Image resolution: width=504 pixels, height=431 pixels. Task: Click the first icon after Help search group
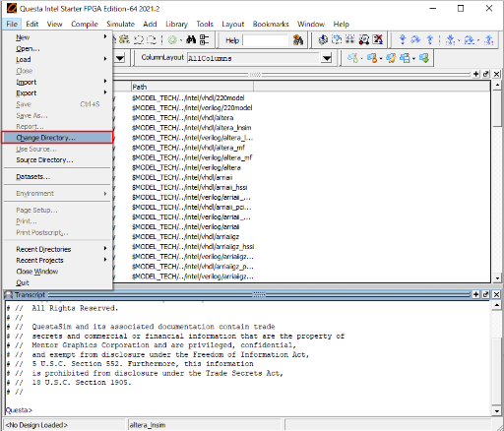pyautogui.click(x=323, y=39)
